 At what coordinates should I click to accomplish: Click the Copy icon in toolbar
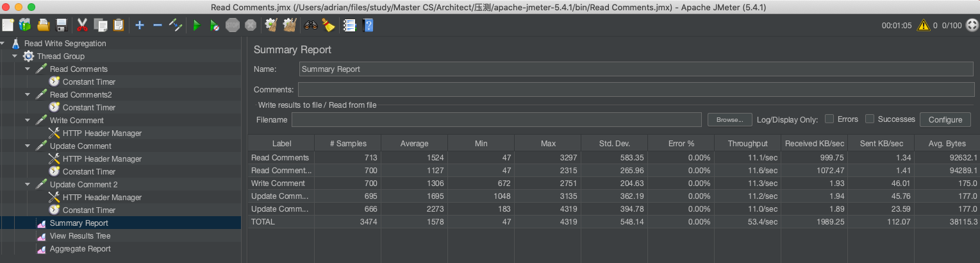(101, 26)
